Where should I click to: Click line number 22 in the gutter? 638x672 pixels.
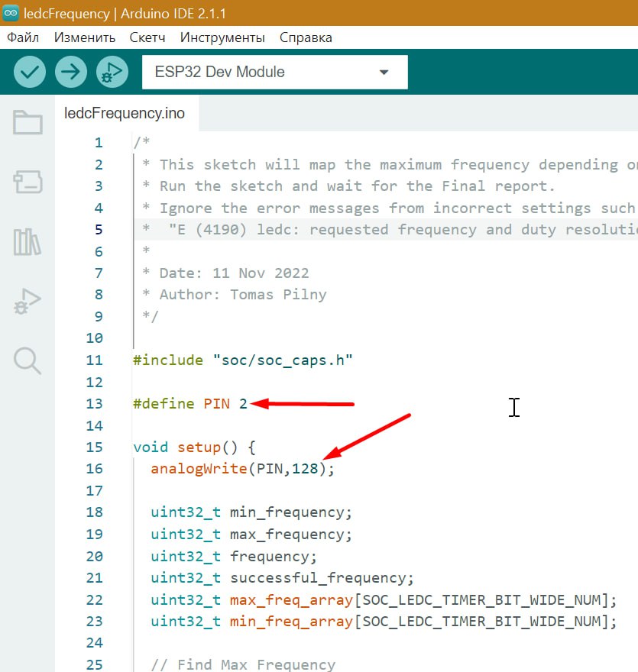pyautogui.click(x=94, y=599)
